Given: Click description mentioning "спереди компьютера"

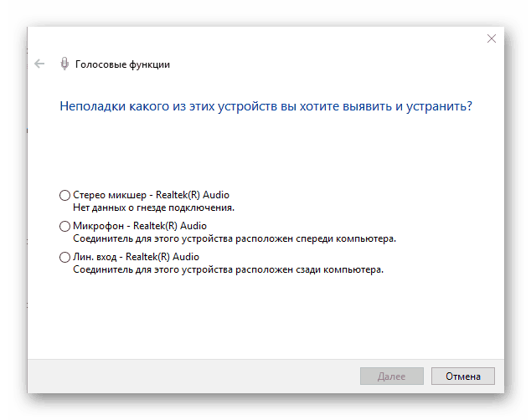Looking at the screenshot, I should (x=234, y=238).
